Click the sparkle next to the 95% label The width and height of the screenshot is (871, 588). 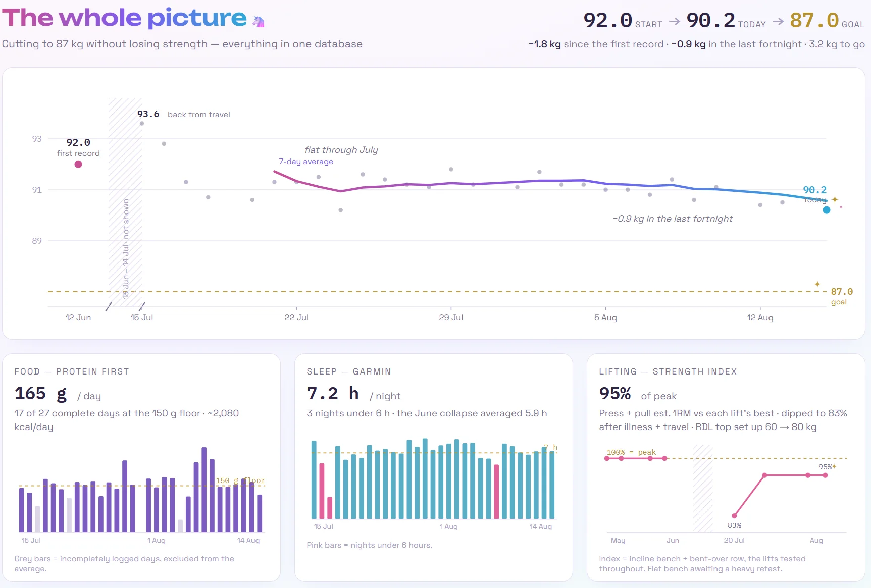(834, 466)
